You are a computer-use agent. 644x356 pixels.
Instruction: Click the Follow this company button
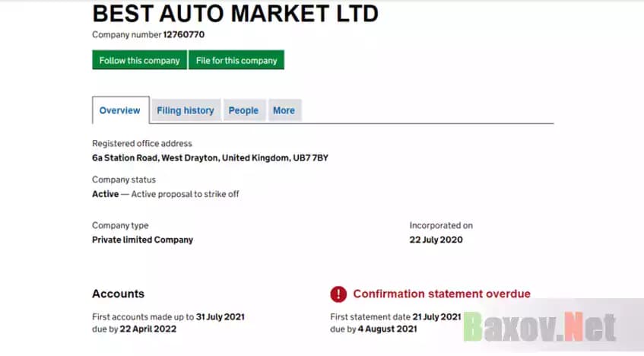[139, 60]
